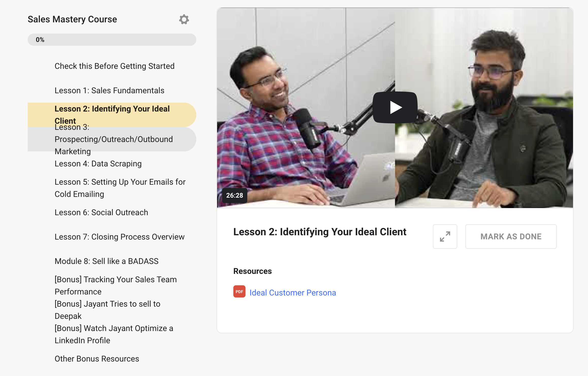Open Jayant Tries to sell to Deepak

pyautogui.click(x=107, y=310)
